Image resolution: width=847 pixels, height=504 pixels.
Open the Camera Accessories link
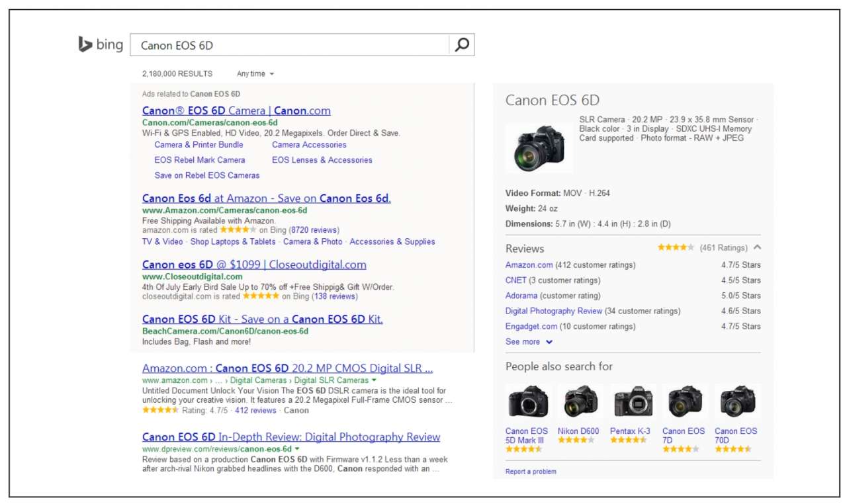(309, 145)
